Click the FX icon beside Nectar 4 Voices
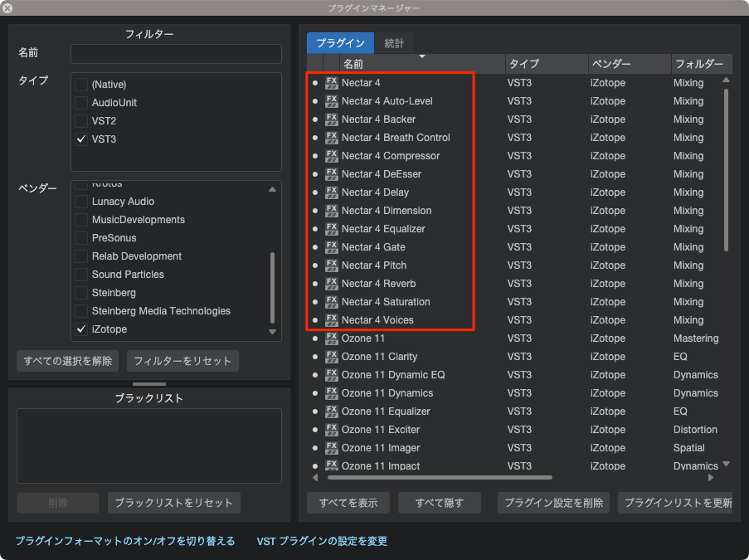The width and height of the screenshot is (749, 560). [332, 320]
